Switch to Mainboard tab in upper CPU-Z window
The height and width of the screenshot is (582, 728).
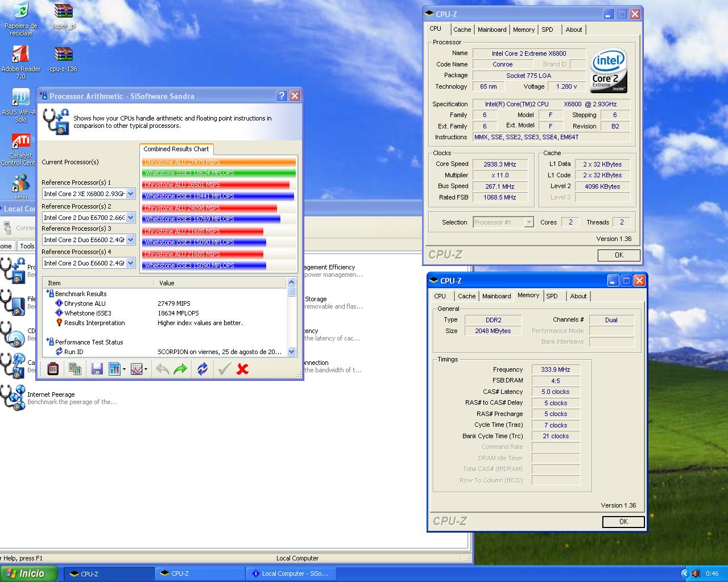click(x=492, y=30)
